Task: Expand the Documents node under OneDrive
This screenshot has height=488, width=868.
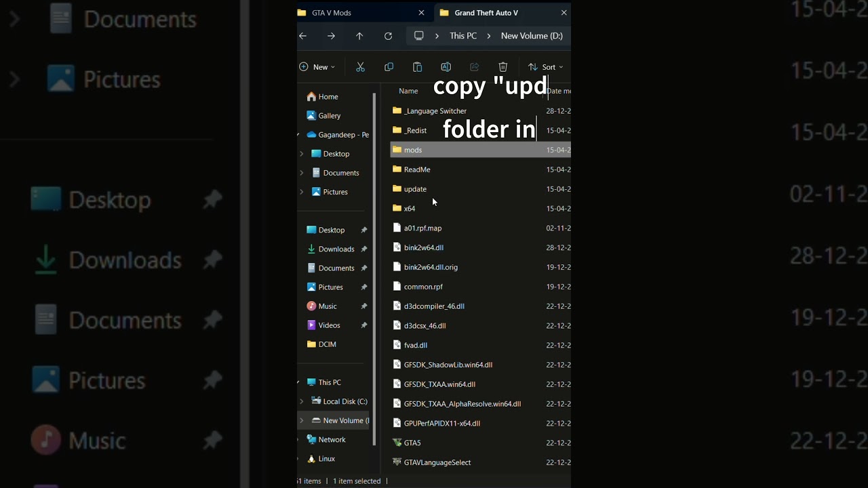Action: tap(302, 173)
